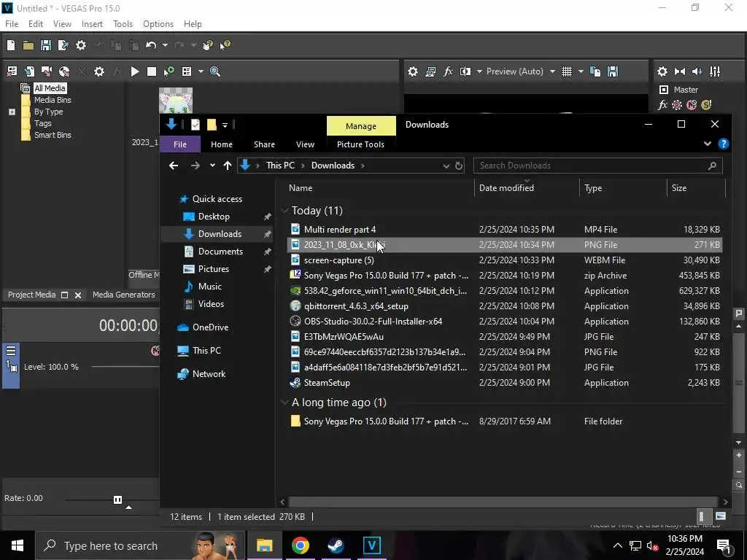Toggle the preview overlays grid icon
Viewport: 747px width, 560px height.
[566, 71]
